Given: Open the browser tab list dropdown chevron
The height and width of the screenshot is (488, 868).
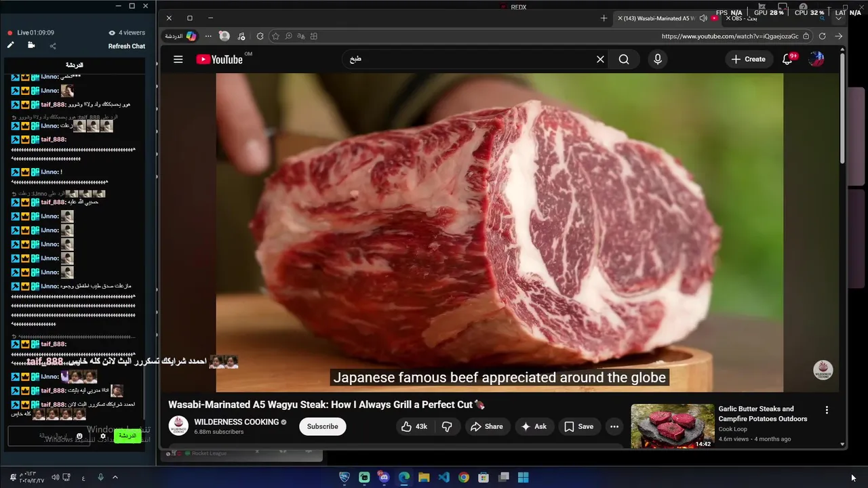Looking at the screenshot, I should (x=839, y=18).
